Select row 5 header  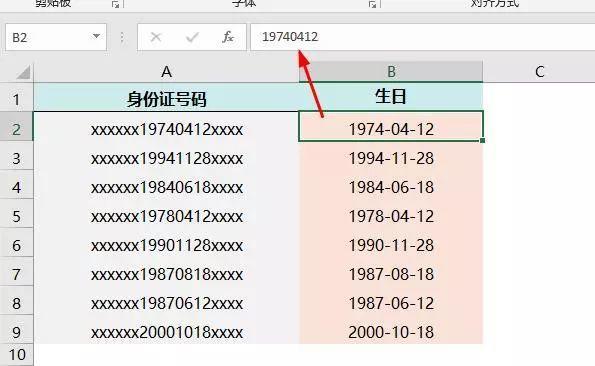point(16,214)
